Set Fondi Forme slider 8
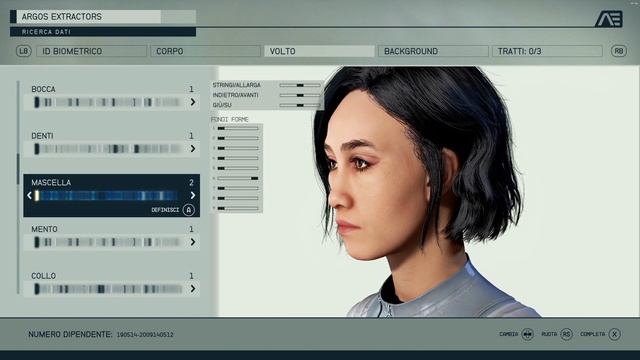The image size is (640, 360). point(238,198)
